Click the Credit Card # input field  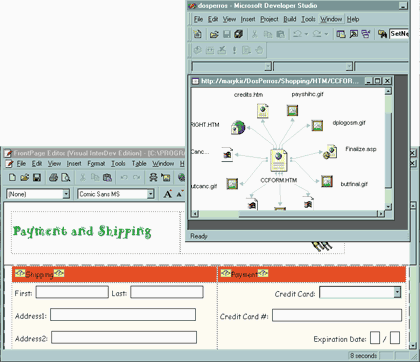(x=337, y=315)
